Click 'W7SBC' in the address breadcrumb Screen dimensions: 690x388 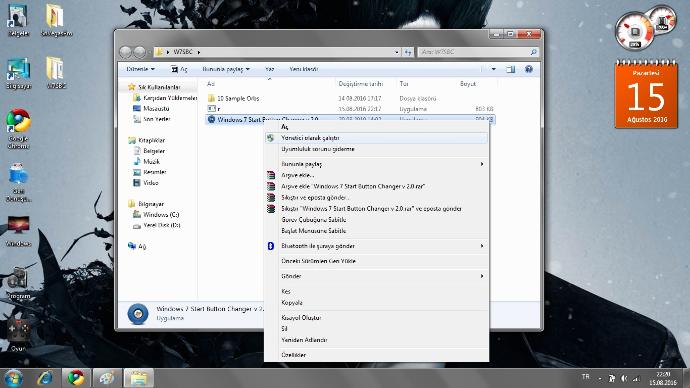point(183,52)
